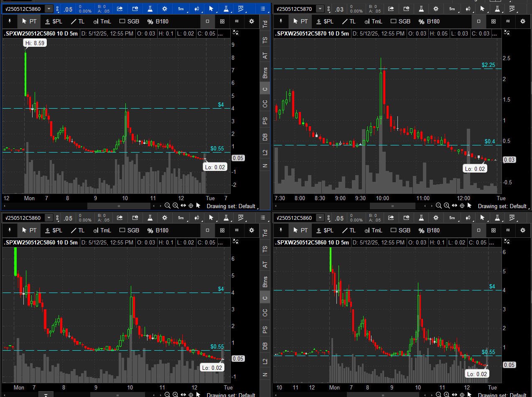The width and height of the screenshot is (532, 397).
Task: Click share icon in top-left chart toolbar
Action: [120, 8]
